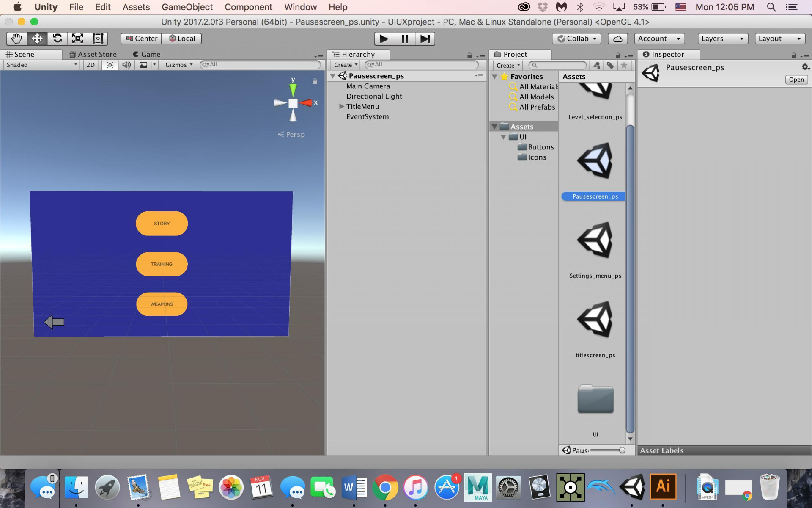
Task: Open the Shaded draw mode dropdown
Action: point(41,65)
